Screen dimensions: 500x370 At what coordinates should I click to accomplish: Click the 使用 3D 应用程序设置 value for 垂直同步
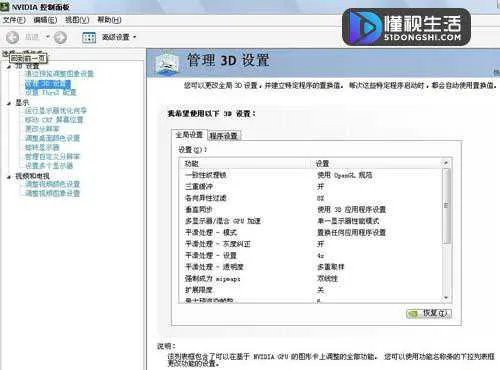point(351,210)
